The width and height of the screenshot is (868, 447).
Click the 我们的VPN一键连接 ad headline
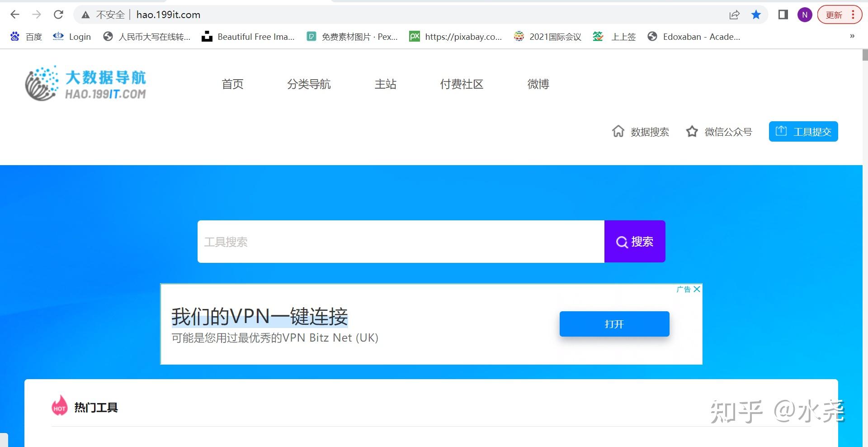pyautogui.click(x=259, y=316)
